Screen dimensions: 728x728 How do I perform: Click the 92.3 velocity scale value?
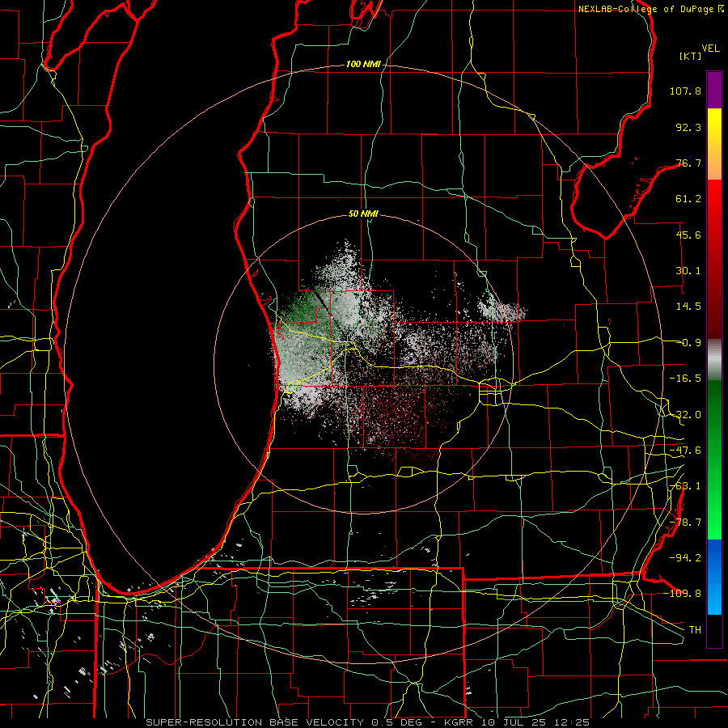click(x=688, y=127)
